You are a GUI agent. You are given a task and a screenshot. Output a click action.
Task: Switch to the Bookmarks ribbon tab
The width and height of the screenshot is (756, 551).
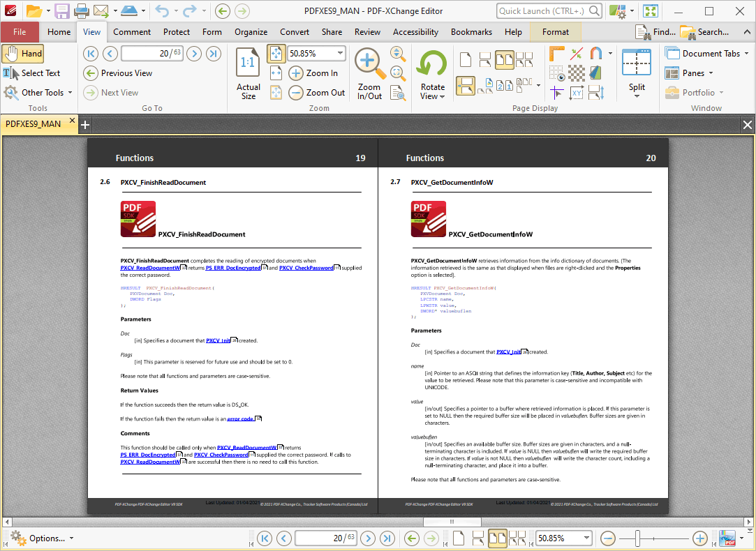[470, 31]
